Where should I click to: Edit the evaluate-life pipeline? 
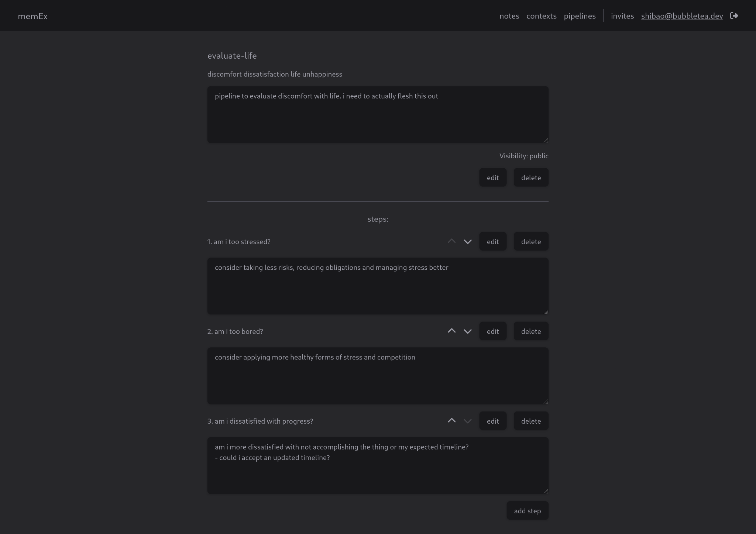click(492, 178)
